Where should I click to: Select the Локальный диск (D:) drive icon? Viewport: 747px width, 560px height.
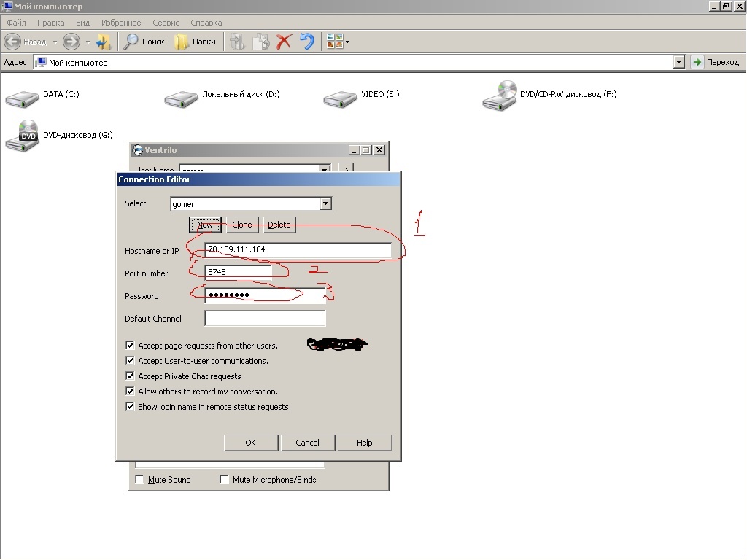point(181,98)
